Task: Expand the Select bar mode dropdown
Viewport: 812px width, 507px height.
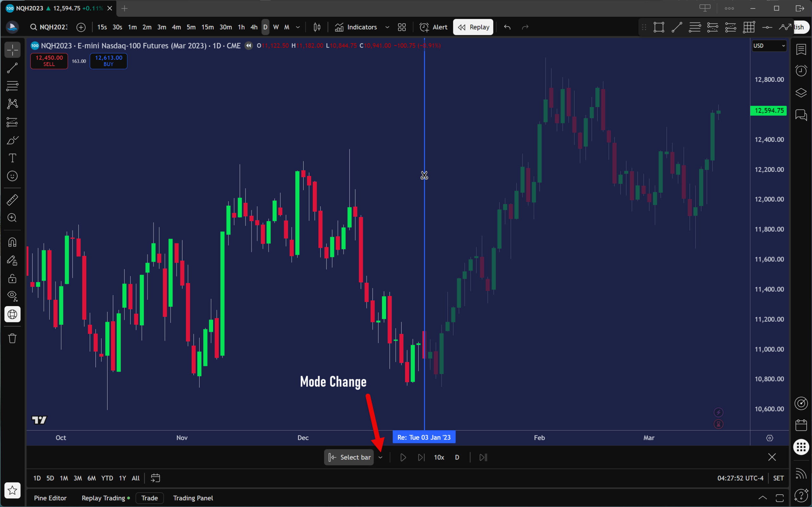Action: 380,457
